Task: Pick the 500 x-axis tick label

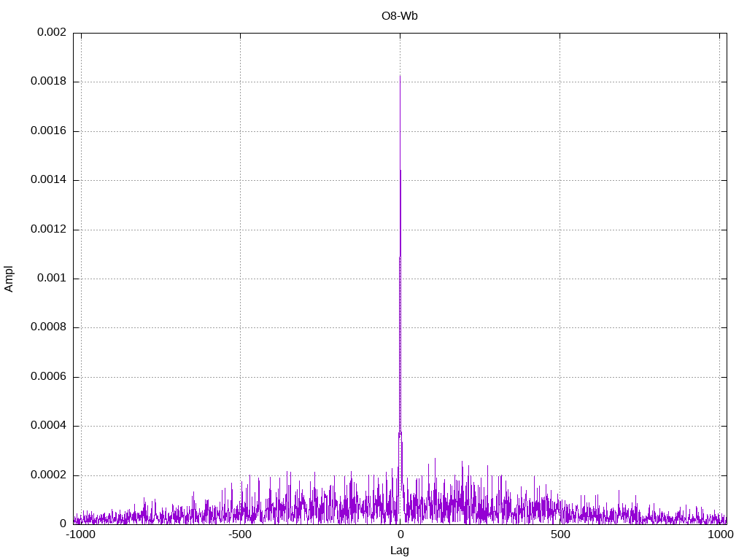Action: pos(560,534)
